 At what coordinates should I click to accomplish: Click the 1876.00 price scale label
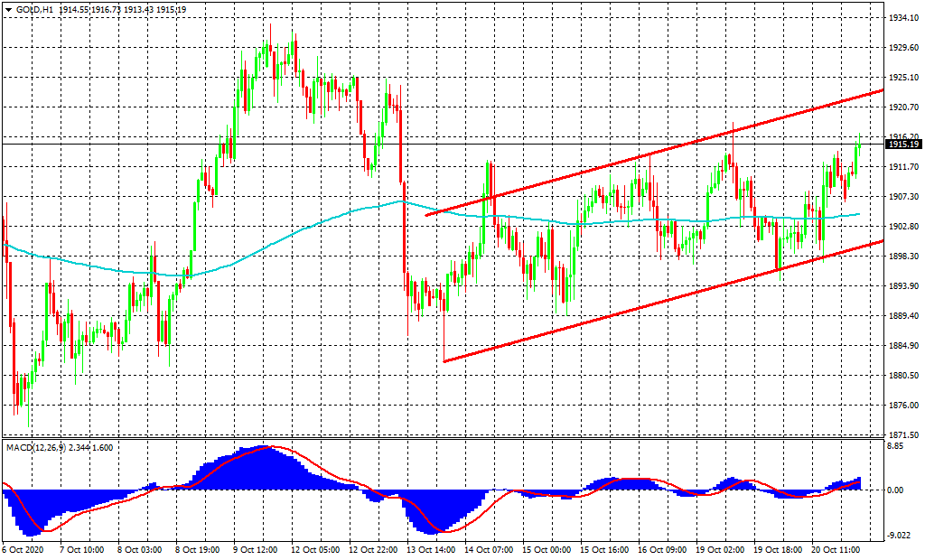coord(903,406)
